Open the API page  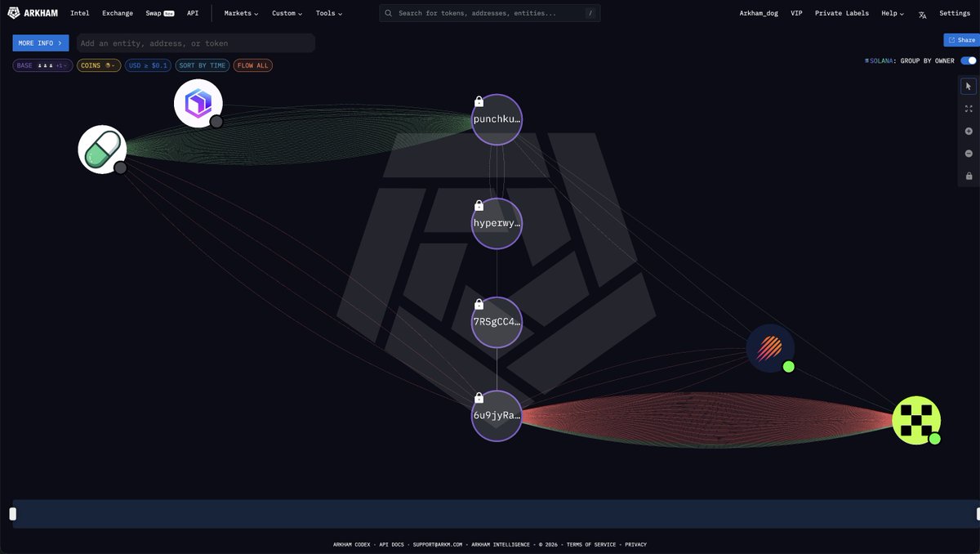pyautogui.click(x=193, y=13)
